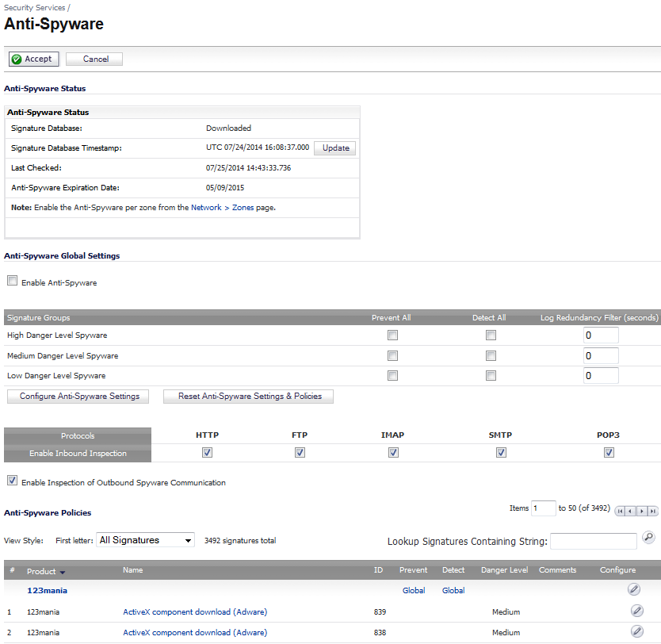The image size is (661, 644).
Task: Go to the previous page of signatures
Action: (x=631, y=511)
